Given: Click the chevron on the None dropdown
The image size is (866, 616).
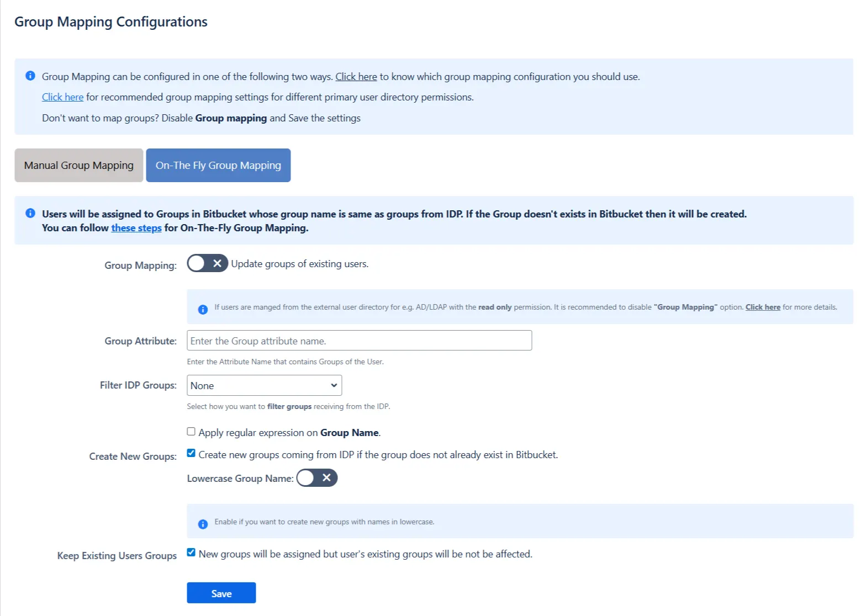Looking at the screenshot, I should [x=334, y=385].
